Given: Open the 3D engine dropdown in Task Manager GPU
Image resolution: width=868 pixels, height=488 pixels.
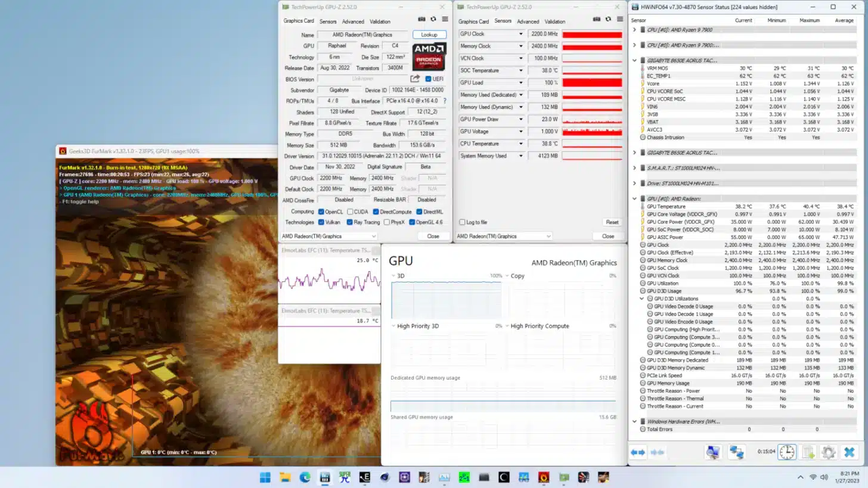Looking at the screenshot, I should click(x=393, y=276).
